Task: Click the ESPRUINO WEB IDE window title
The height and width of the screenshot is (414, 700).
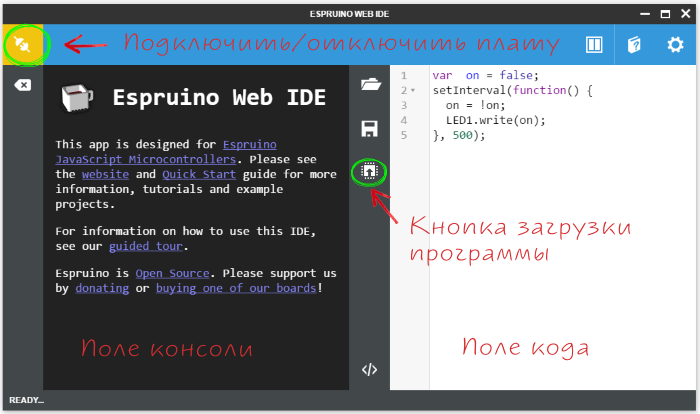Action: coord(349,14)
